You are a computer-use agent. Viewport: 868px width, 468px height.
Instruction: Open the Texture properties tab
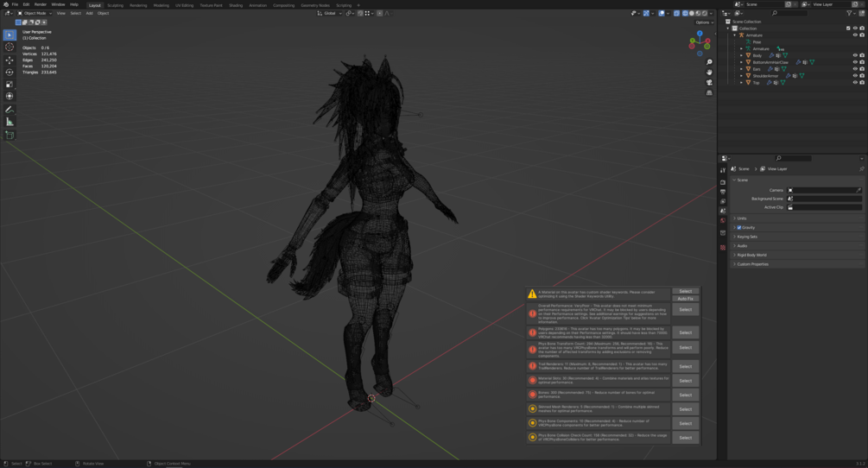723,247
